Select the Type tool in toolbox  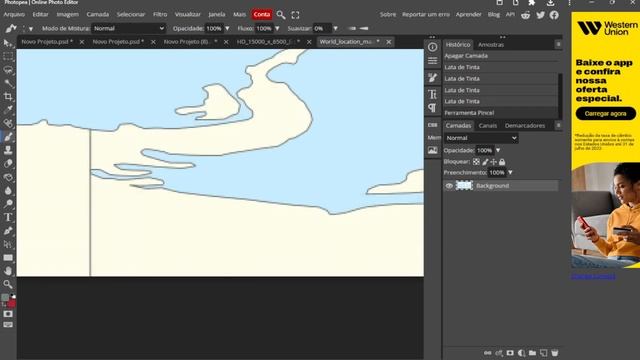(x=8, y=217)
